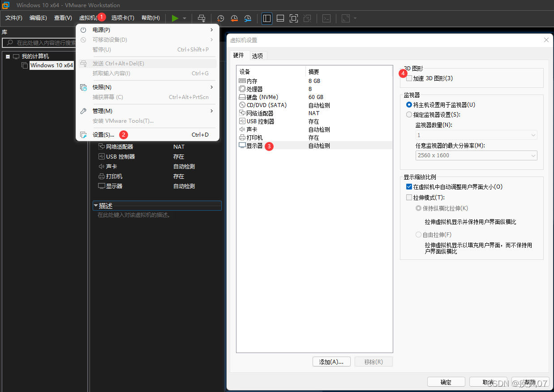Select 自由拉伸 radio button

click(x=419, y=235)
